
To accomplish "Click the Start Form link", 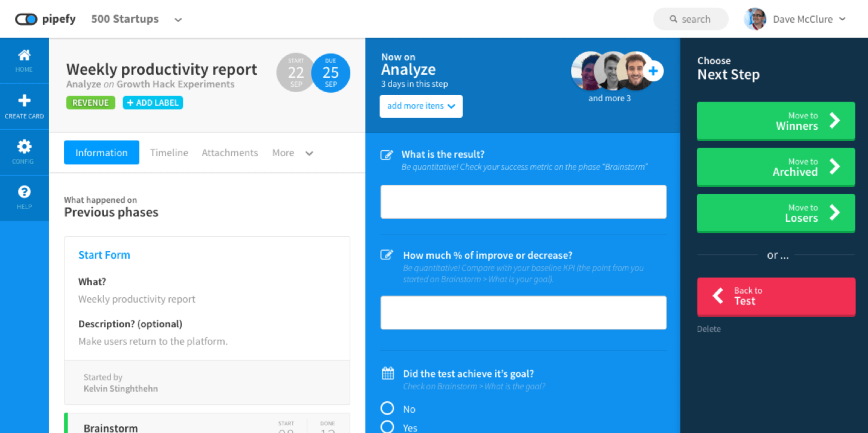I will (x=104, y=255).
